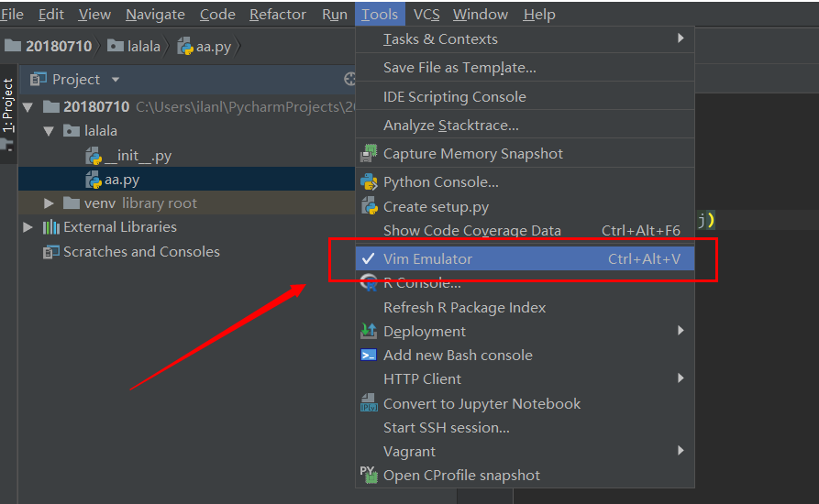Open the Refactor menu
The height and width of the screenshot is (504, 819).
[277, 14]
